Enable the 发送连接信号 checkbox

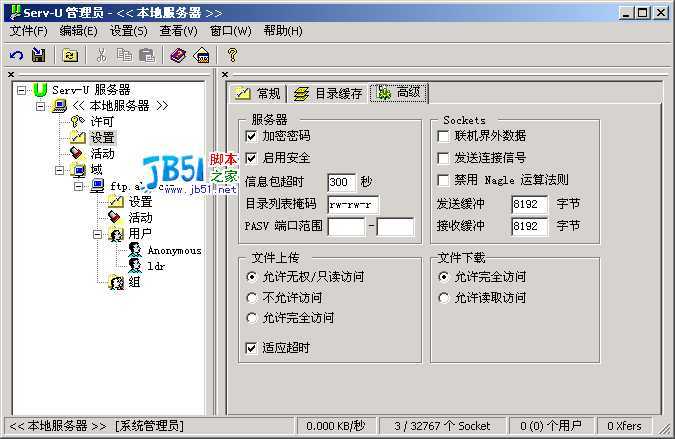[443, 158]
